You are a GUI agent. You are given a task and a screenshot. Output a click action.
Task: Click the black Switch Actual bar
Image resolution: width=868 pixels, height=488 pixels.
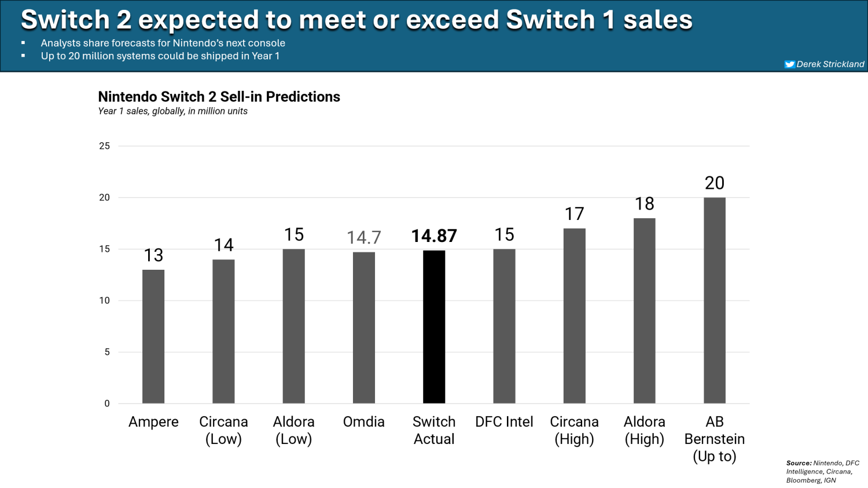[x=434, y=327]
